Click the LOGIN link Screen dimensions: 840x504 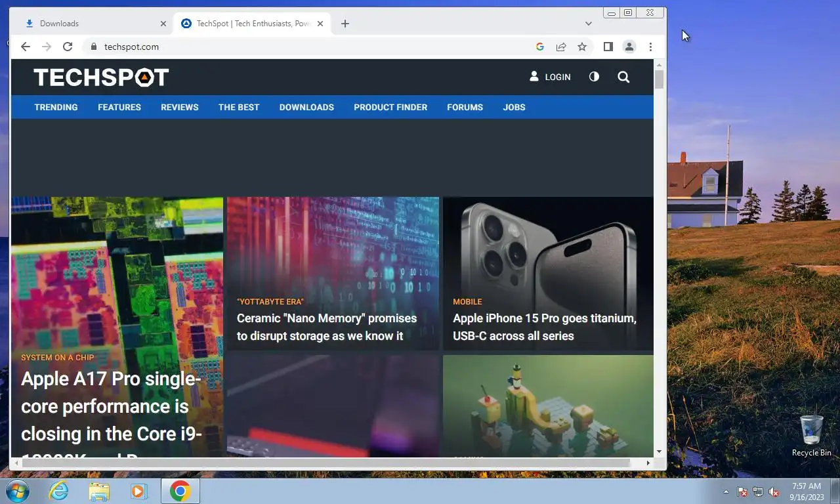point(551,77)
